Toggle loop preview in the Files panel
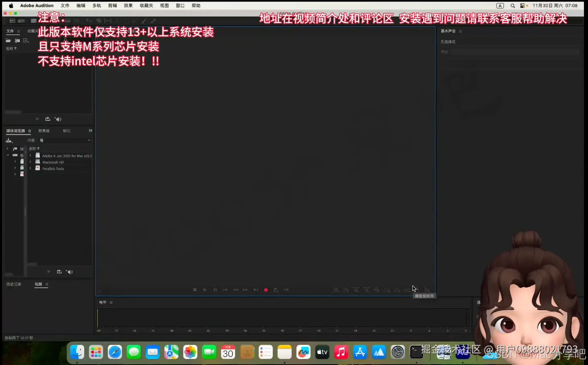 point(48,118)
